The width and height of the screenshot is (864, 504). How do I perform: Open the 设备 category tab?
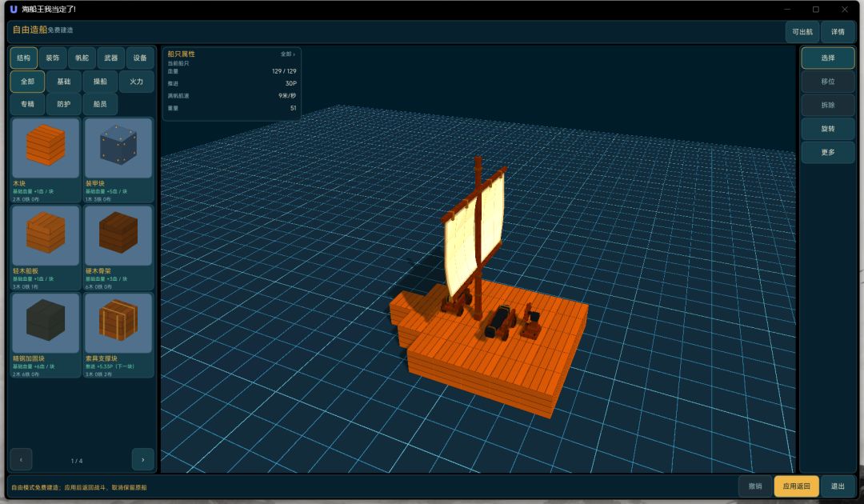point(140,58)
